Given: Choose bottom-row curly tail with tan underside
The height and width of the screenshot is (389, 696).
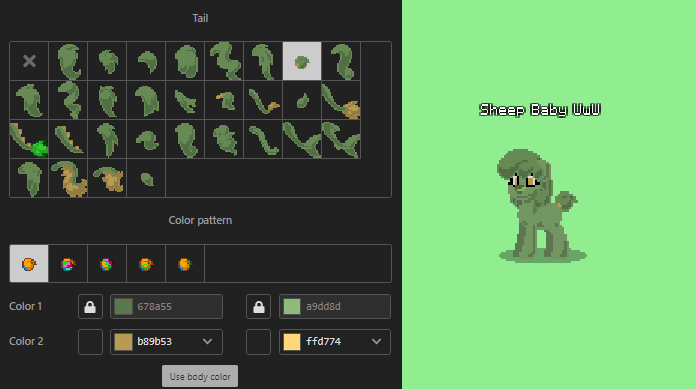Looking at the screenshot, I should (x=68, y=178).
